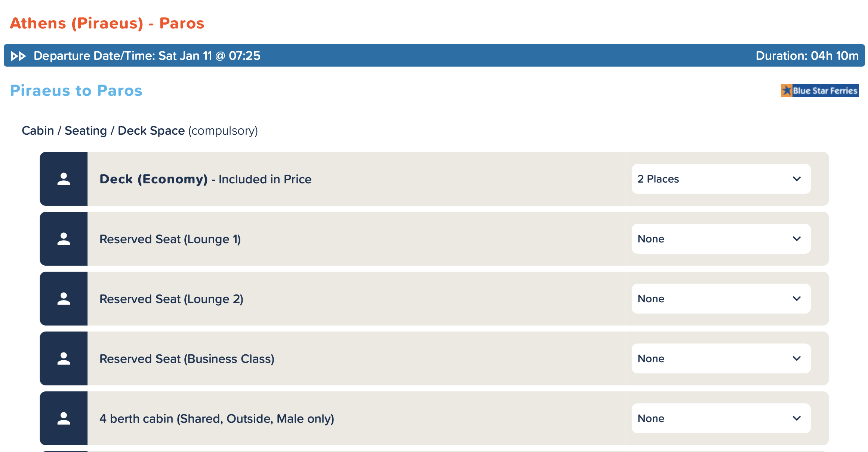
Task: Click person icon beside 4 berth cabin
Action: [64, 418]
